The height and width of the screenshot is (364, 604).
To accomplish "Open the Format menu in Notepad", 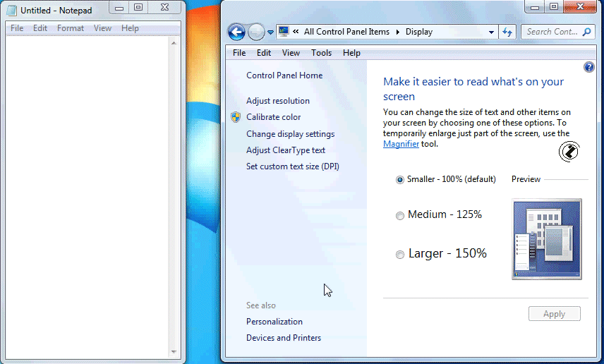I will click(71, 28).
